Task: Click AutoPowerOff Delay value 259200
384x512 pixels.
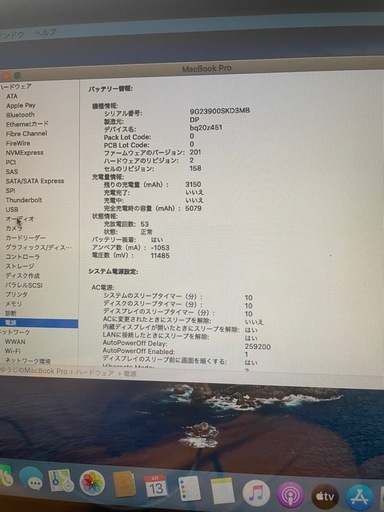Action: [x=257, y=347]
